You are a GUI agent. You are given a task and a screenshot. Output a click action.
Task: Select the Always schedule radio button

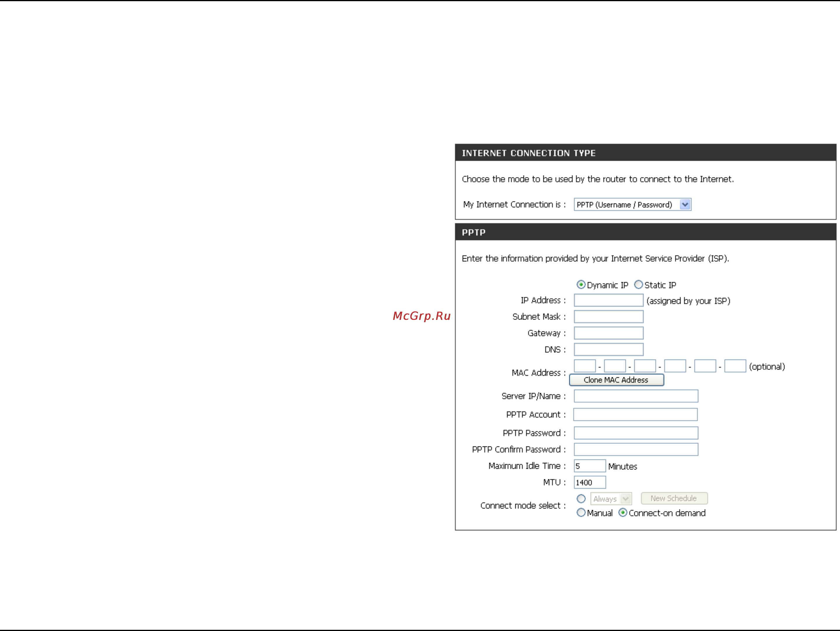click(581, 498)
